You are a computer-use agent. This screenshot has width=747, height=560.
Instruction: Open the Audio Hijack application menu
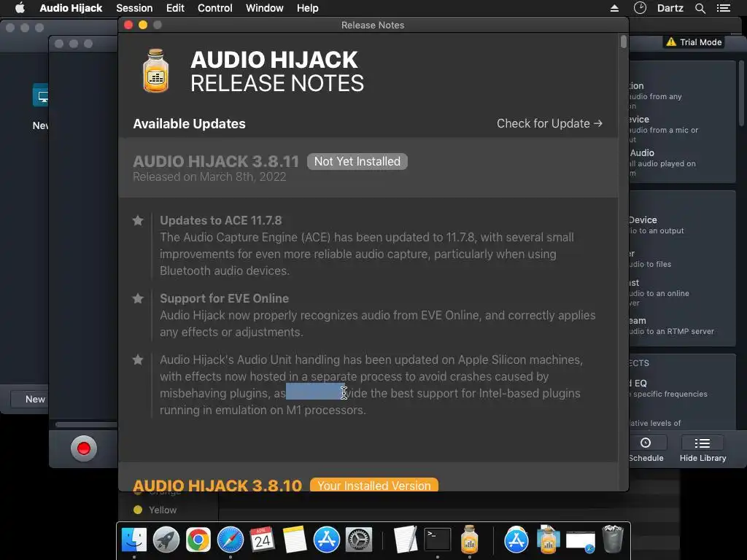[71, 8]
